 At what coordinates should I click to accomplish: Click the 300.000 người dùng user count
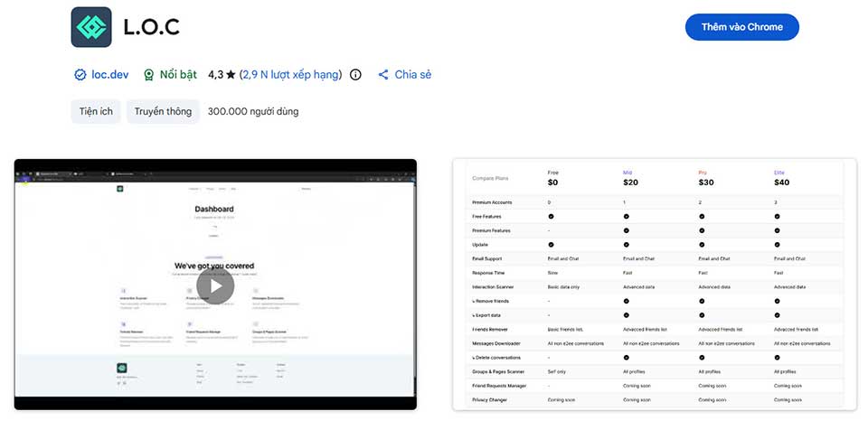pos(253,111)
